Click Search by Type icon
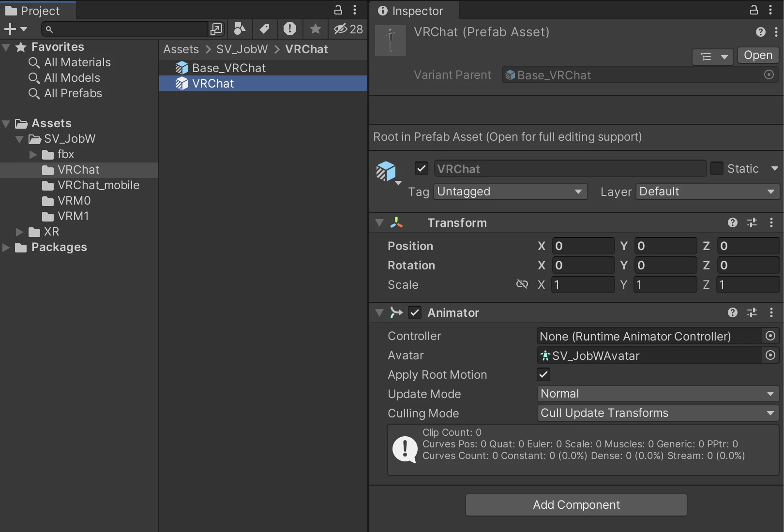 (240, 29)
